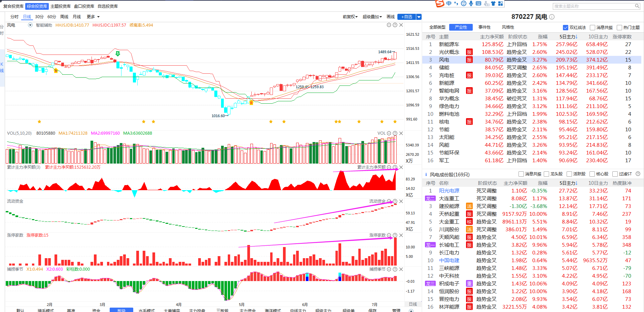This screenshot has width=644, height=312.
Task: Click help icon beside 过滤ST checkbox
Action: (638, 174)
